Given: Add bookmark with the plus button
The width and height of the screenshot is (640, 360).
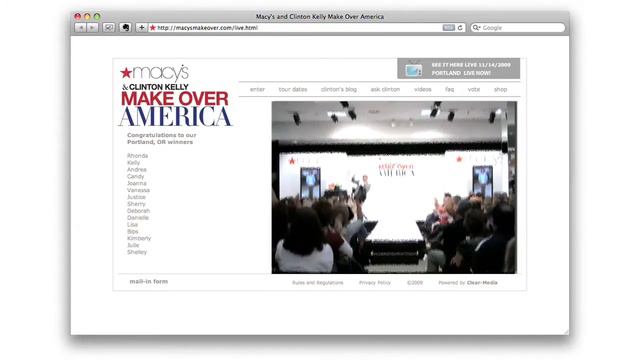Looking at the screenshot, I should [x=142, y=28].
